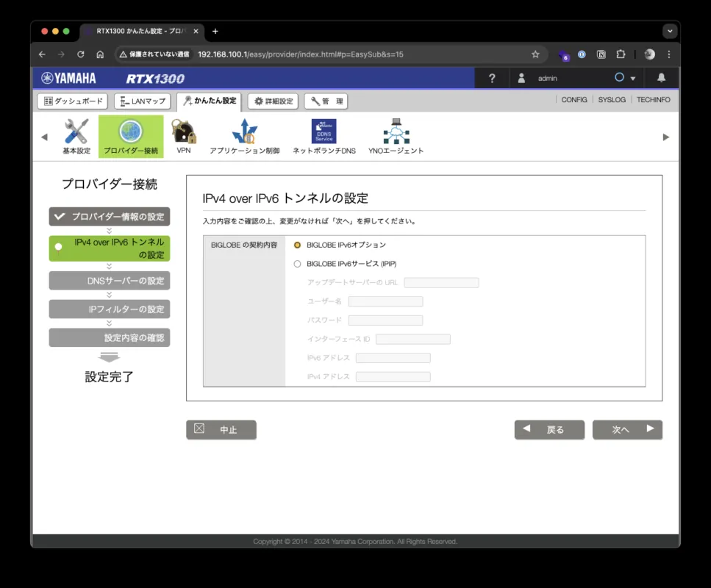Click the help question mark icon

pyautogui.click(x=492, y=78)
